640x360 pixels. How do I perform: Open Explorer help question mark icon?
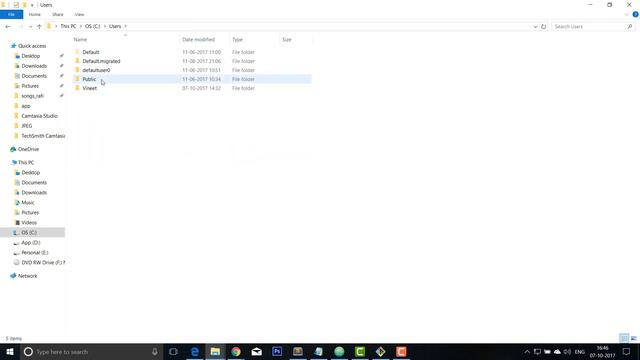coord(635,14)
